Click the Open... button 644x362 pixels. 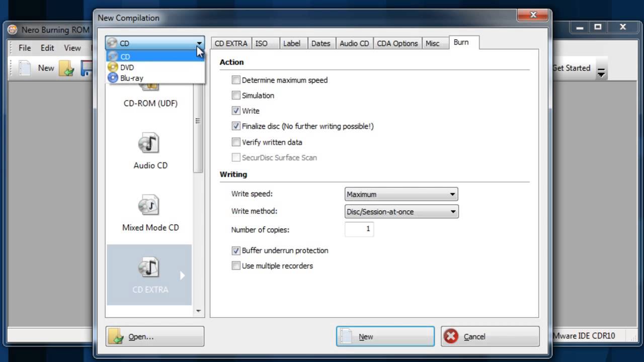tap(155, 336)
